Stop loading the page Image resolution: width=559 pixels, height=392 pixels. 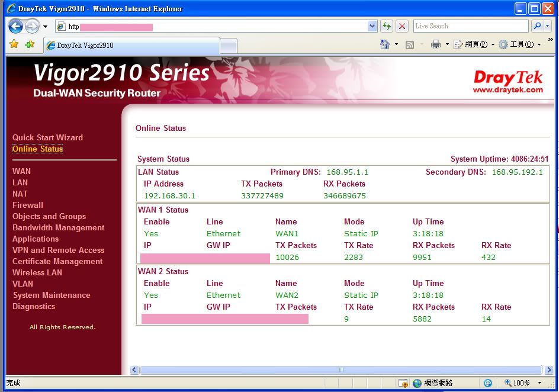[x=401, y=26]
